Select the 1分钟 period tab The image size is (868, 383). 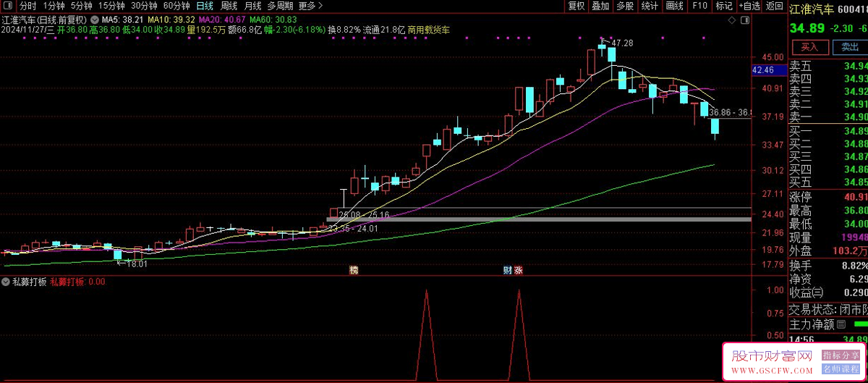tap(54, 6)
